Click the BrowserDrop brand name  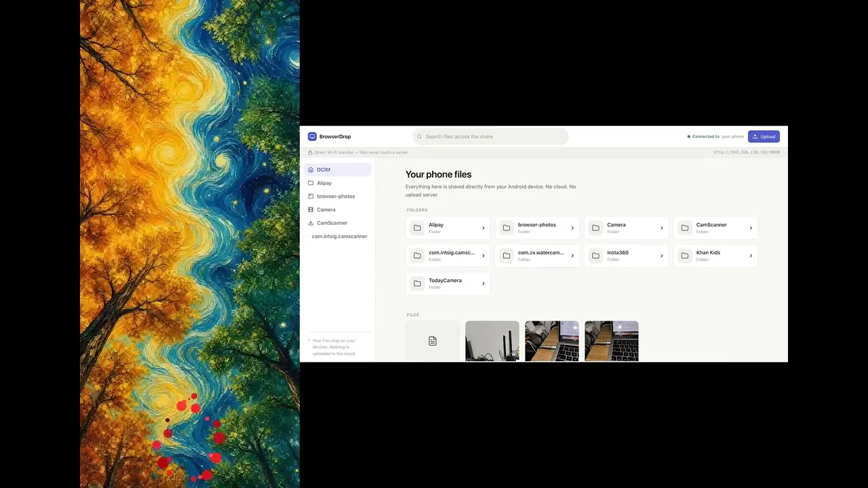click(x=335, y=137)
